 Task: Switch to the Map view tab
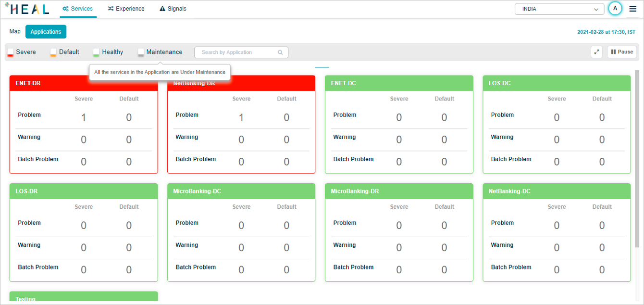point(15,32)
